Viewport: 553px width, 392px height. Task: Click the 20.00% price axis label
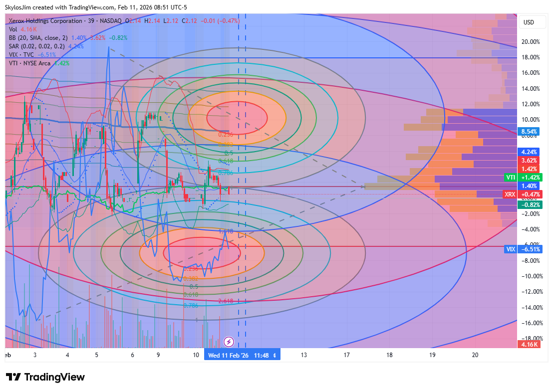click(531, 41)
